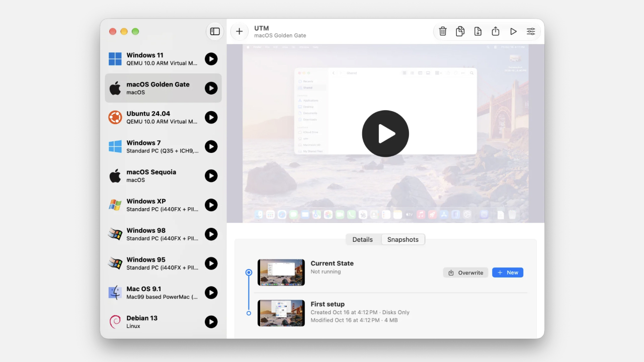Start Debian 13 with its play button
Image resolution: width=644 pixels, height=362 pixels.
(x=211, y=321)
